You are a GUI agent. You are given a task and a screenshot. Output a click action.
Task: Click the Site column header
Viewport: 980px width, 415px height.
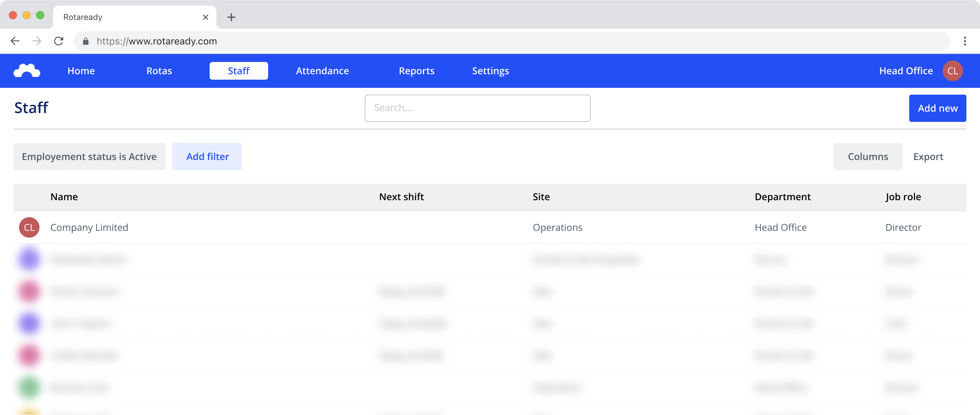[541, 197]
